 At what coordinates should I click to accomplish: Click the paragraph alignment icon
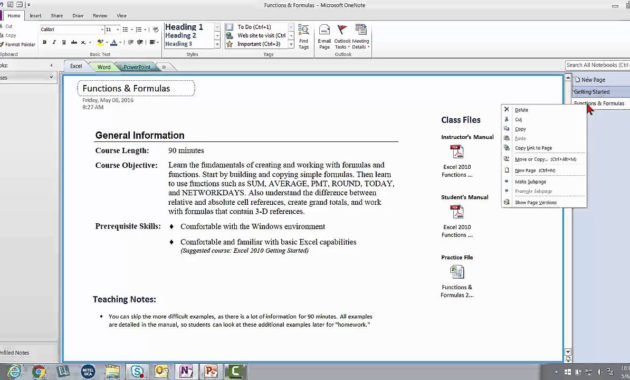(x=152, y=42)
